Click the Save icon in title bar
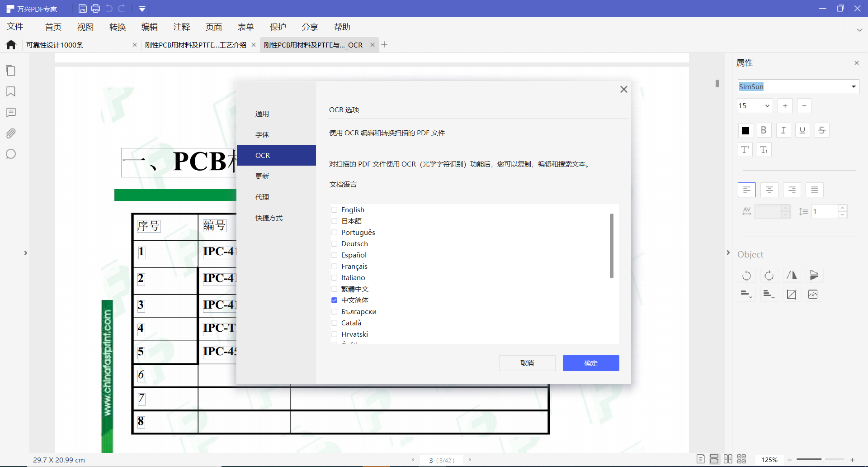 (82, 9)
